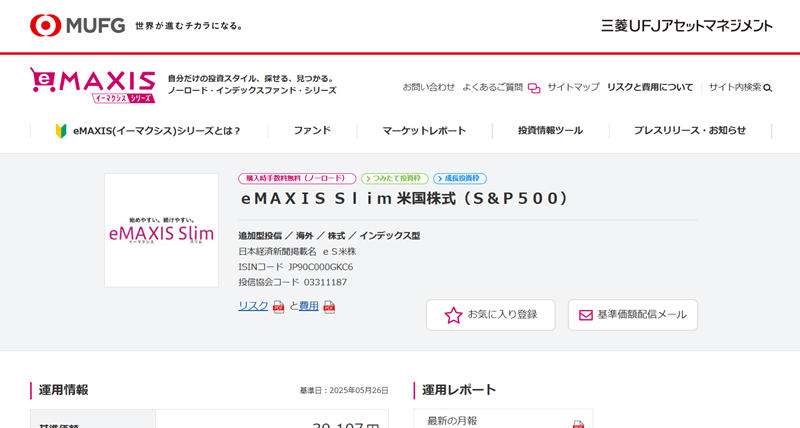The image size is (800, 428).
Task: Click the 日本経済新聞掲載名 eS米株 text
Action: click(297, 251)
